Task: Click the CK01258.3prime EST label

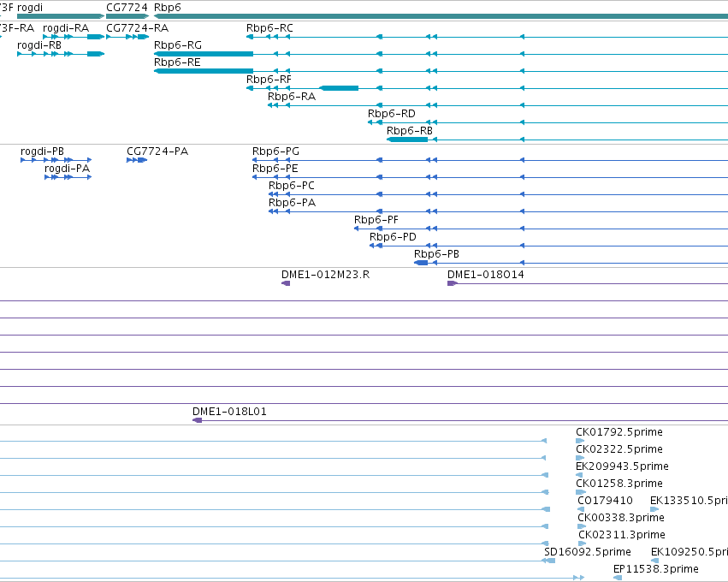Action: pyautogui.click(x=619, y=484)
